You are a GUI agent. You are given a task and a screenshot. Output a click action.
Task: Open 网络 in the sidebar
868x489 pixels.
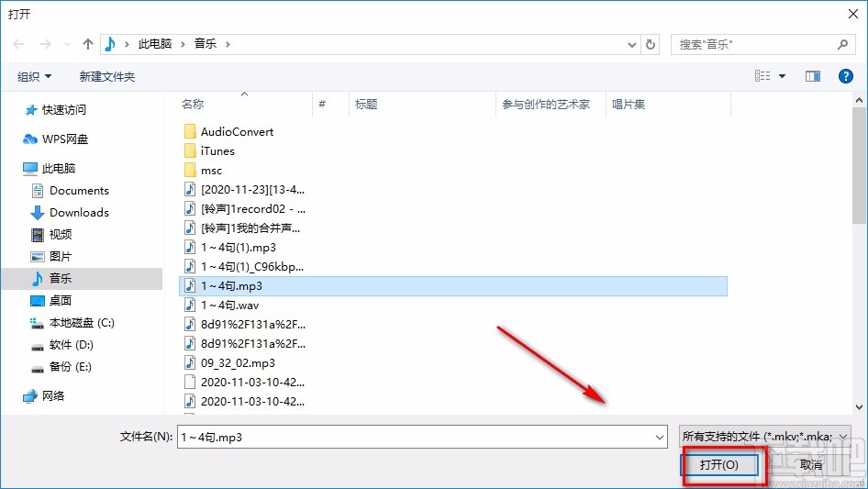[53, 396]
